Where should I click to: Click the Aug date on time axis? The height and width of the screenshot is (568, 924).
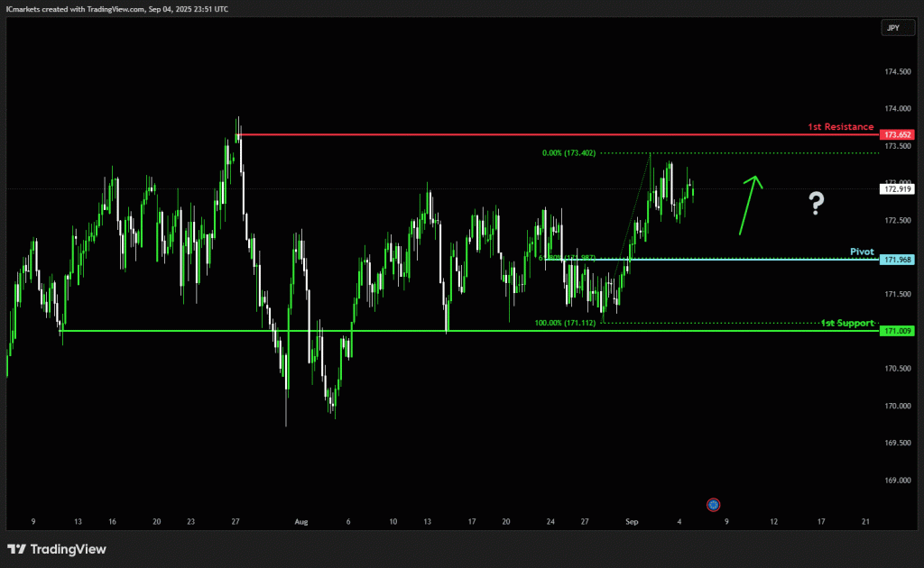coord(301,521)
